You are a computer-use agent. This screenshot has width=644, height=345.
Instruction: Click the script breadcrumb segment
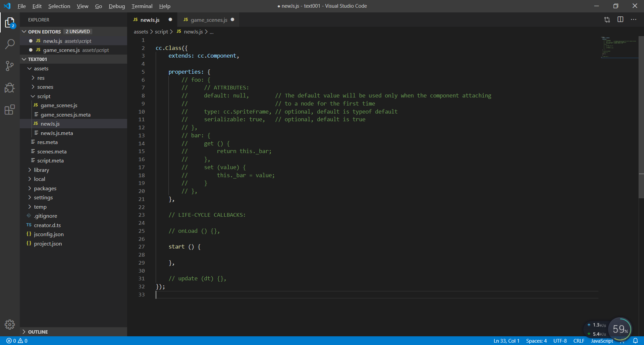tap(161, 31)
